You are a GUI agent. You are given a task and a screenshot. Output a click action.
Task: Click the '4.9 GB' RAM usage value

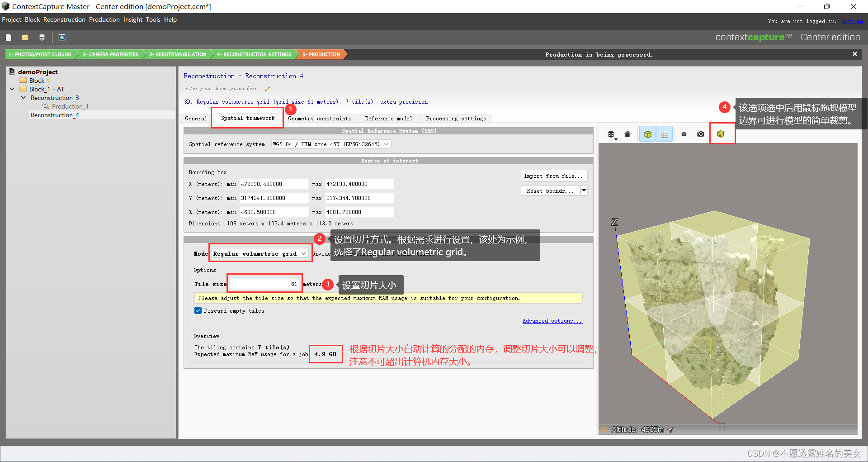click(325, 354)
